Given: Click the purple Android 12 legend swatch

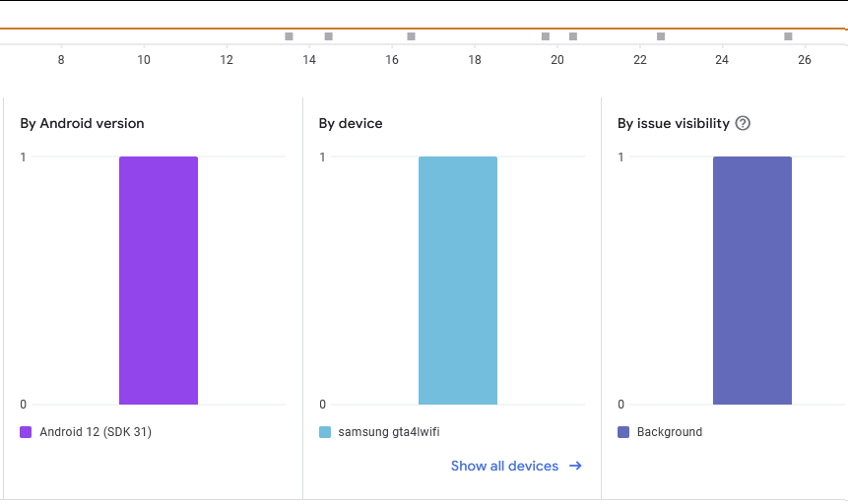Looking at the screenshot, I should point(27,432).
